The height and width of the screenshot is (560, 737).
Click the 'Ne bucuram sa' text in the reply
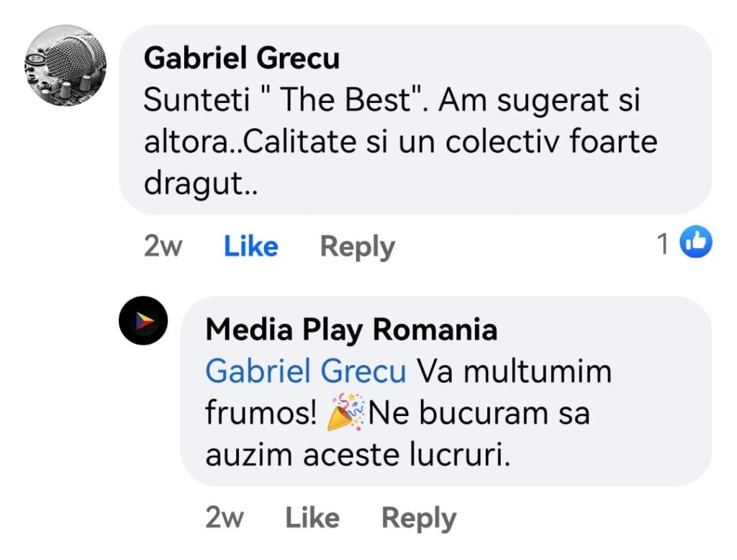click(479, 415)
